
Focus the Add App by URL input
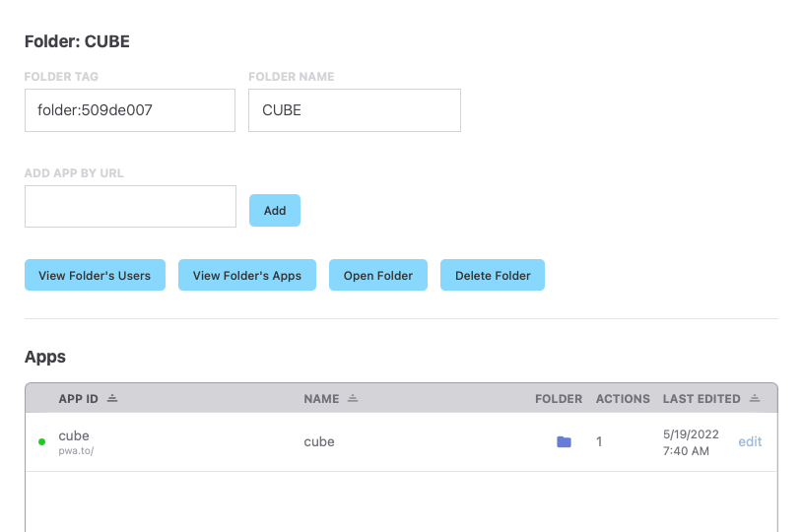tap(130, 207)
